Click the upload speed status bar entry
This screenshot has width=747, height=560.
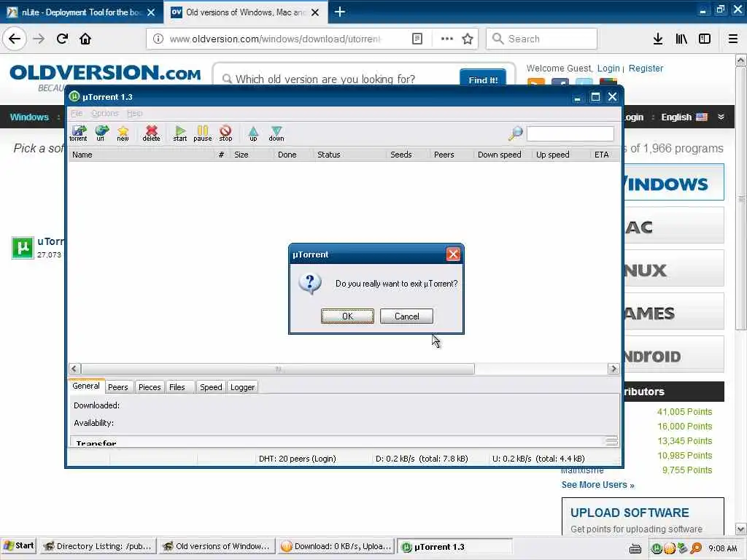(538, 459)
